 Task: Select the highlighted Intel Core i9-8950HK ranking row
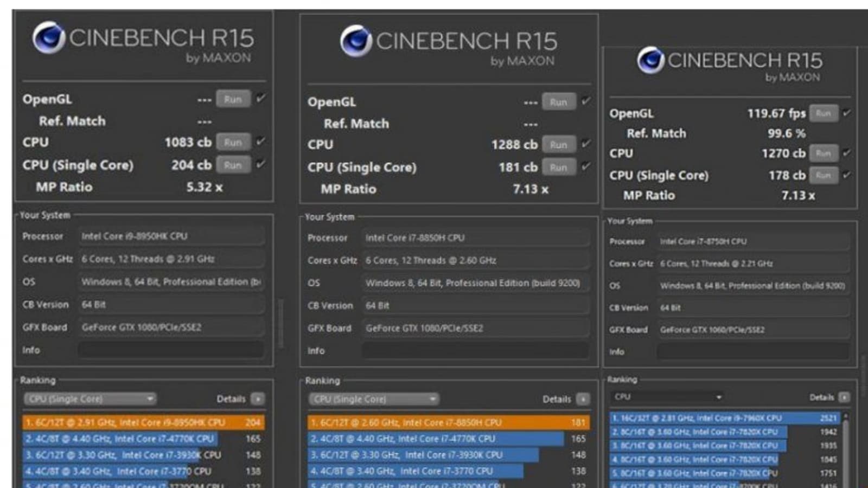click(143, 422)
